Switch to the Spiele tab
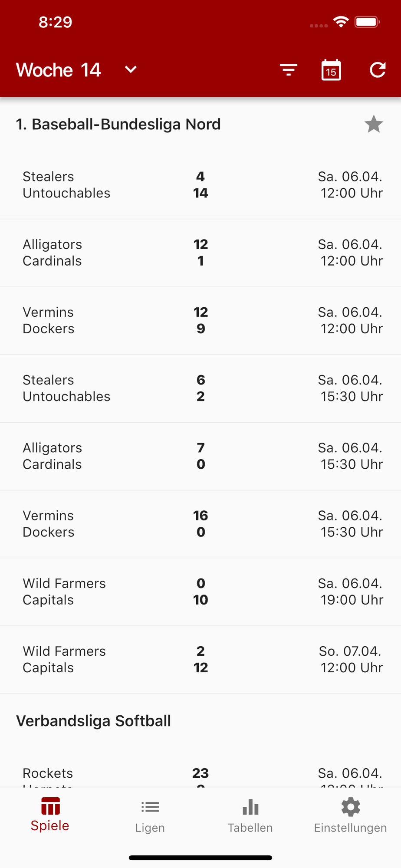The image size is (401, 868). (50, 815)
